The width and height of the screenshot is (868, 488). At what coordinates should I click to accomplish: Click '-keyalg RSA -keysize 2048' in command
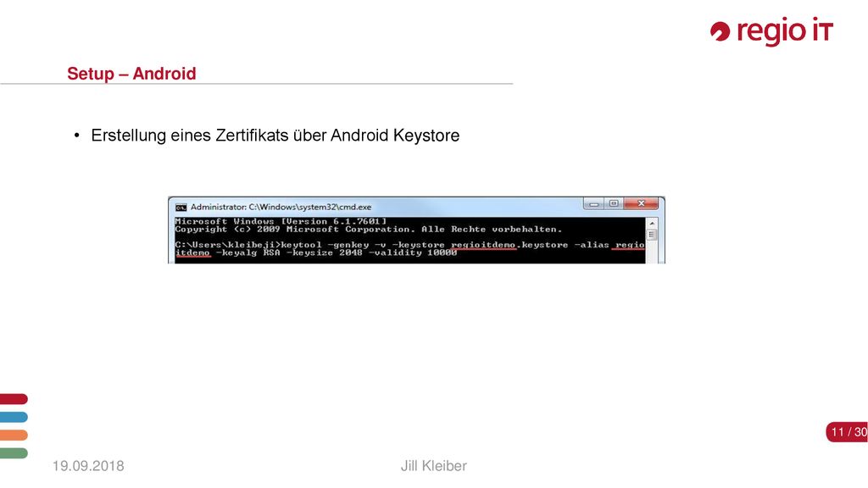pyautogui.click(x=289, y=252)
